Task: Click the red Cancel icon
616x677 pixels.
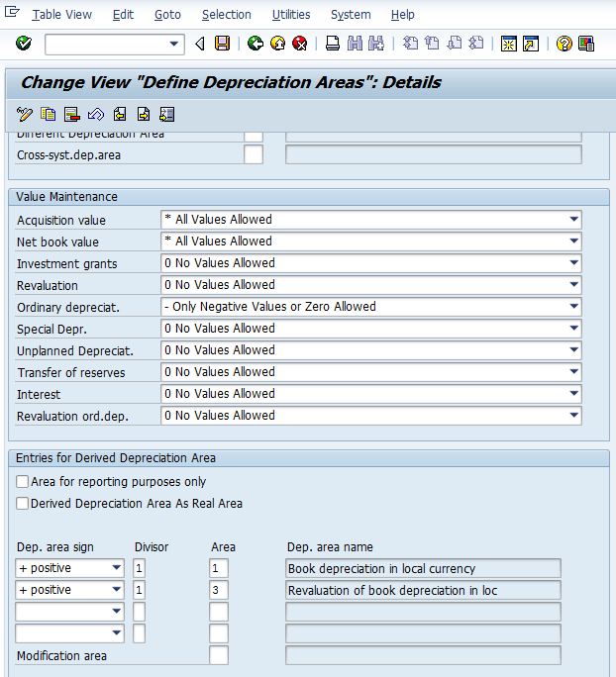Action: 299,44
